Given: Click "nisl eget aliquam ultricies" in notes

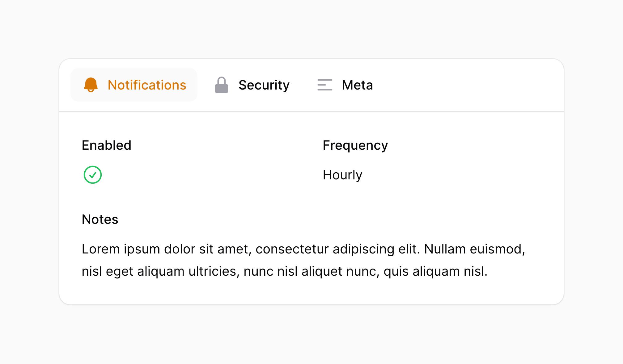Looking at the screenshot, I should (161, 272).
